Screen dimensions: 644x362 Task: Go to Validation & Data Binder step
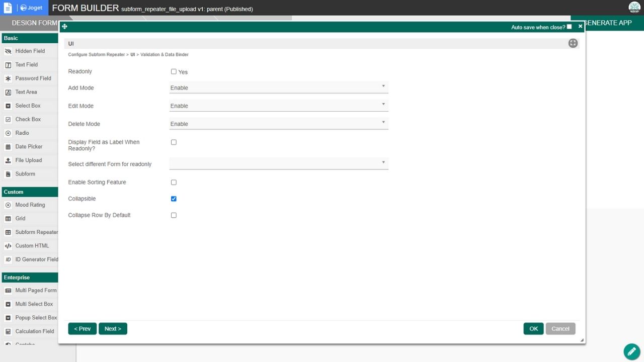click(x=165, y=54)
